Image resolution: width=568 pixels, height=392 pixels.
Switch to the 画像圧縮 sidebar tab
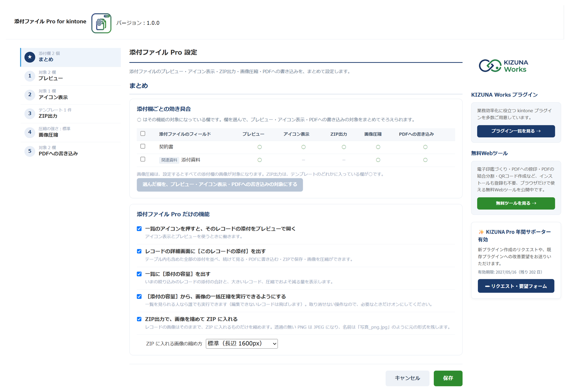tap(71, 132)
